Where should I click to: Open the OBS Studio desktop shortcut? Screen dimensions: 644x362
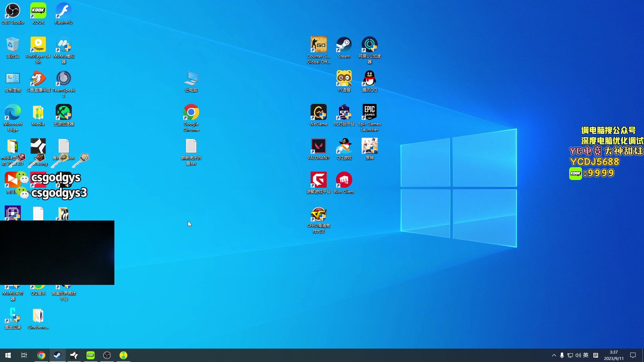(x=13, y=14)
